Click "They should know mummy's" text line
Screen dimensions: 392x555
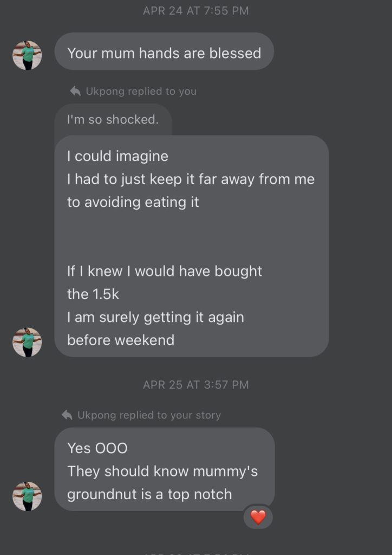[162, 471]
